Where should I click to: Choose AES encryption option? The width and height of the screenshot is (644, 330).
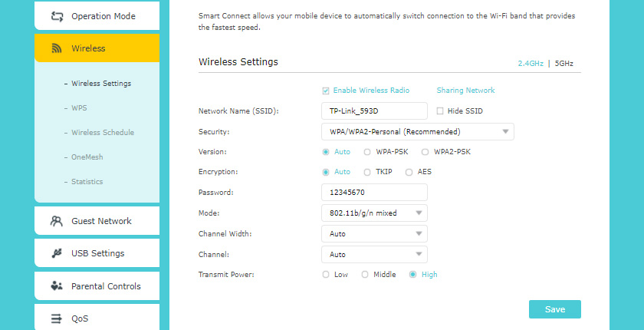point(409,172)
